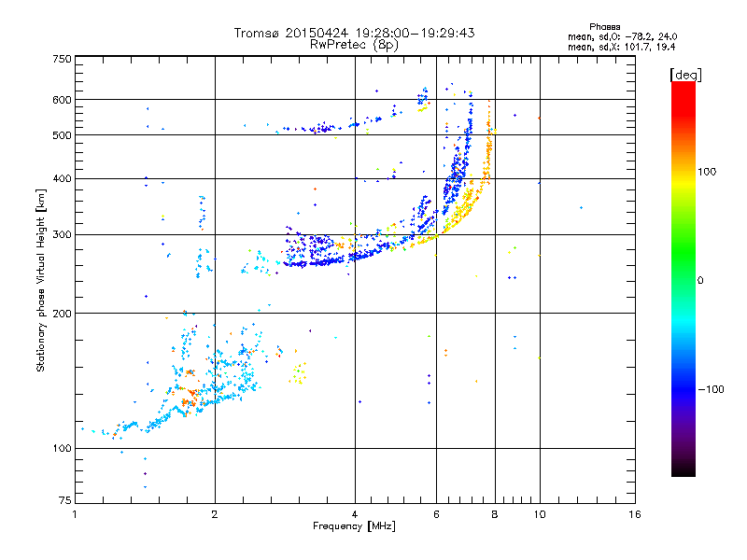Image resolution: width=747 pixels, height=560 pixels.
Task: Click the x-axis tick label '6'
Action: [x=436, y=514]
